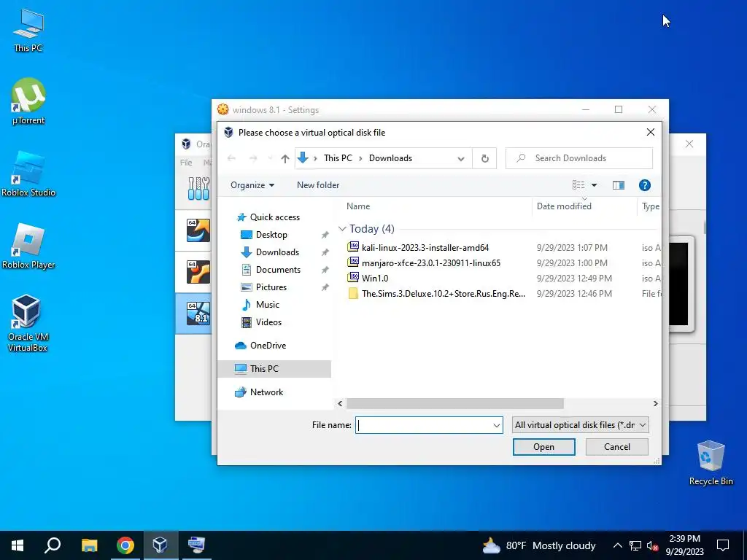
Task: Open Windows Start menu
Action: click(x=18, y=545)
